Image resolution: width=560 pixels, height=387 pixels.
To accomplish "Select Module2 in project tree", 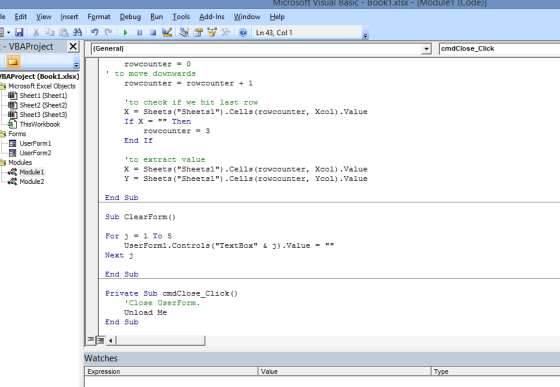I will (32, 181).
